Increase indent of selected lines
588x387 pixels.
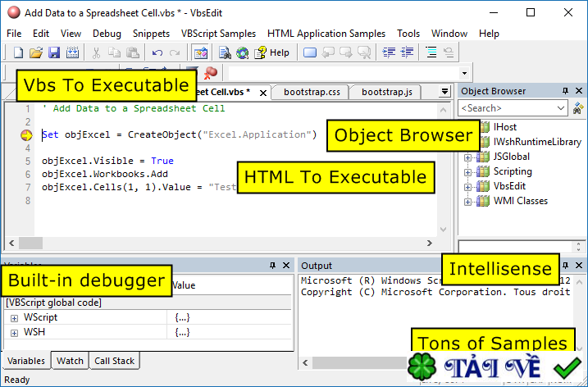click(389, 52)
